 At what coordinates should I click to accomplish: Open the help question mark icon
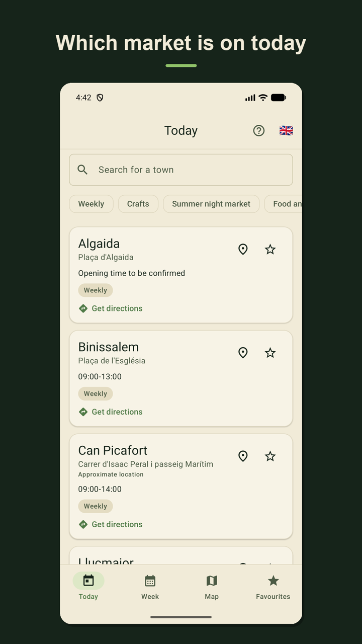click(258, 131)
